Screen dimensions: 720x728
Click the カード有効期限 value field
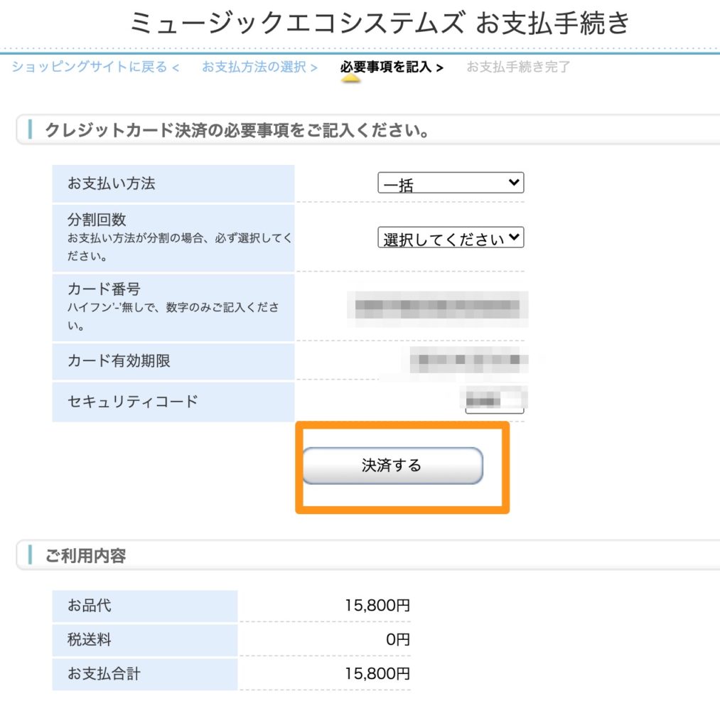(469, 360)
